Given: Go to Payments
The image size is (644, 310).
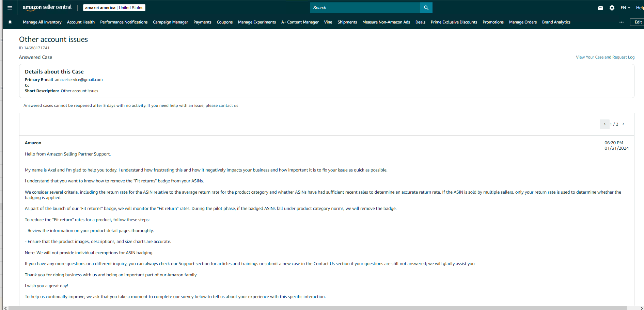Looking at the screenshot, I should pyautogui.click(x=202, y=22).
